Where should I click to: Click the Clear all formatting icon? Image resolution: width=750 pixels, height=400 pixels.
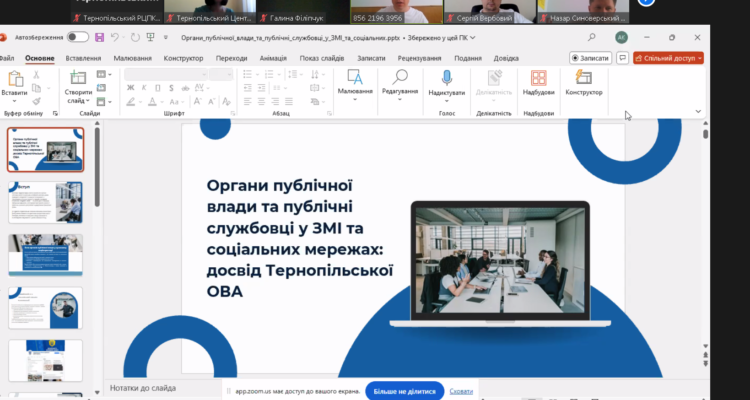pyautogui.click(x=227, y=101)
